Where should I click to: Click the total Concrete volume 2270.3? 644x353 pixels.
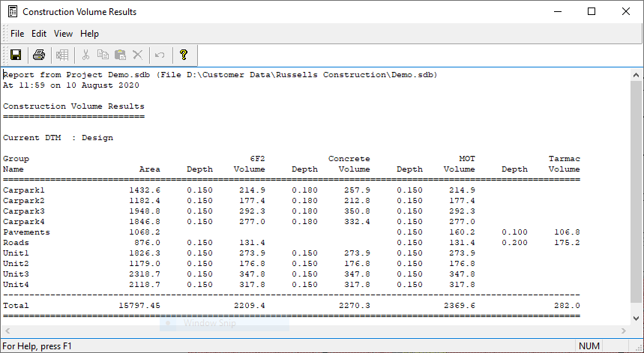click(x=355, y=305)
